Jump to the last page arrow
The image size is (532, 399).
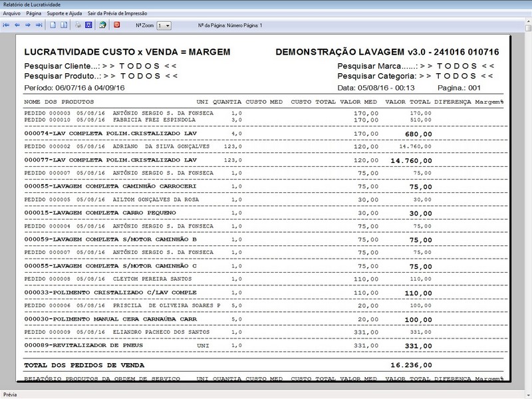(39, 25)
